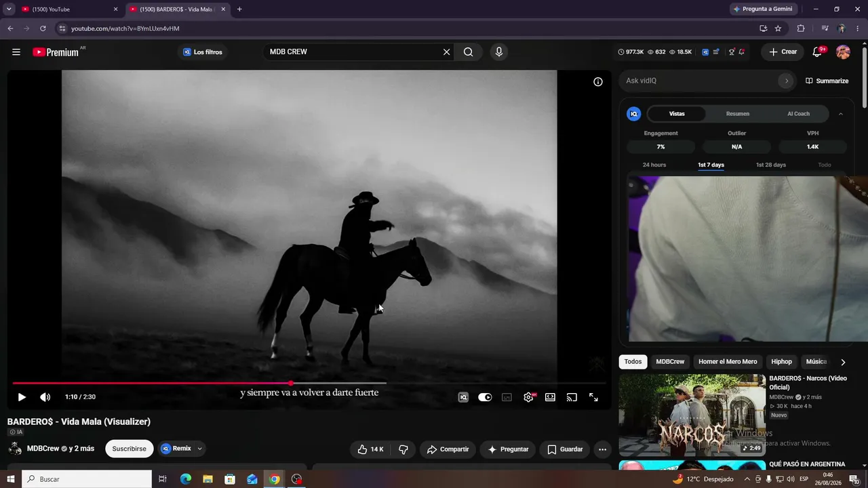Filter by MDBCrew chip
868x488 pixels.
click(x=670, y=362)
